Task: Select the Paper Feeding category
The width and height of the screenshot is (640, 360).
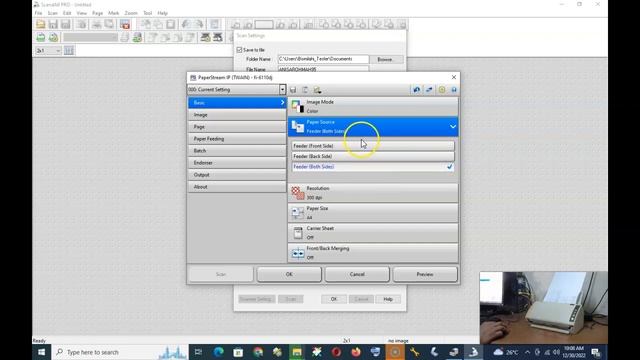Action: click(x=237, y=139)
